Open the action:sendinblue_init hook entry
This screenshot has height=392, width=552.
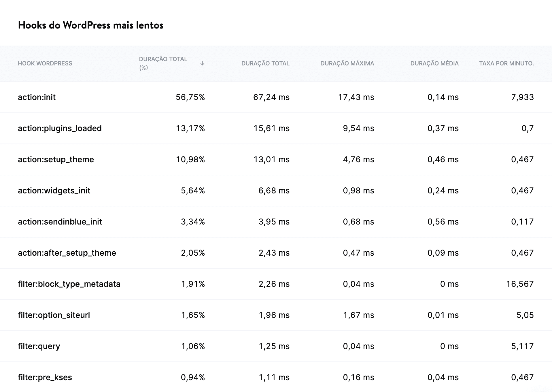click(60, 221)
